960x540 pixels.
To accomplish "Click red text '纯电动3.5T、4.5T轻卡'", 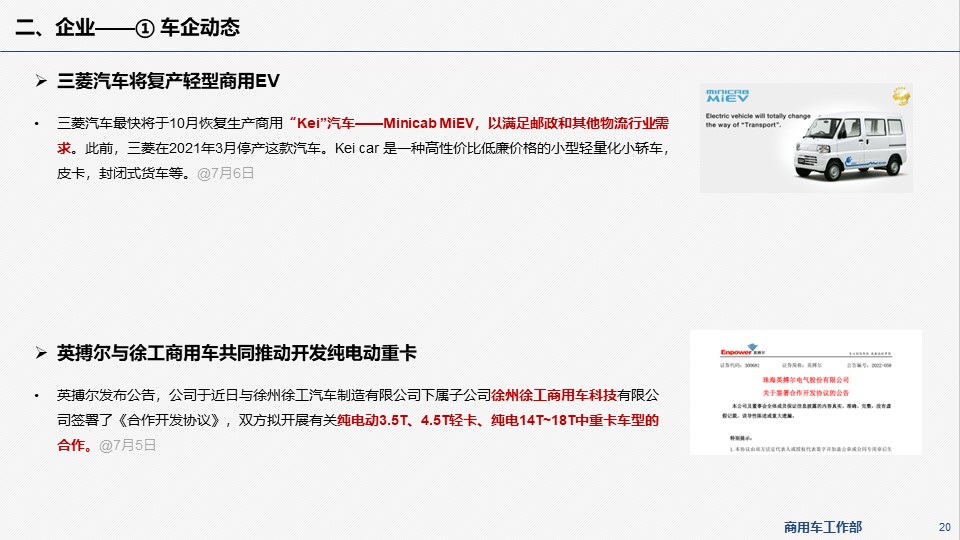I will click(408, 421).
